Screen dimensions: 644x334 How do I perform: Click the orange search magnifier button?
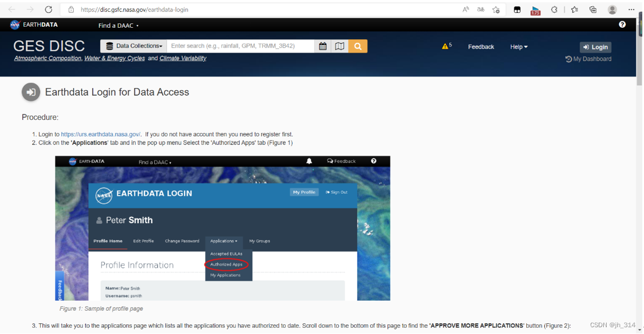point(358,46)
